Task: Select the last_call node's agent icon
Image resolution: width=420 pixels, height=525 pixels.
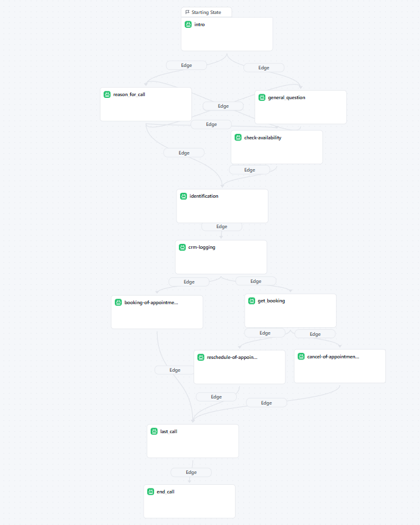Action: pos(154,431)
